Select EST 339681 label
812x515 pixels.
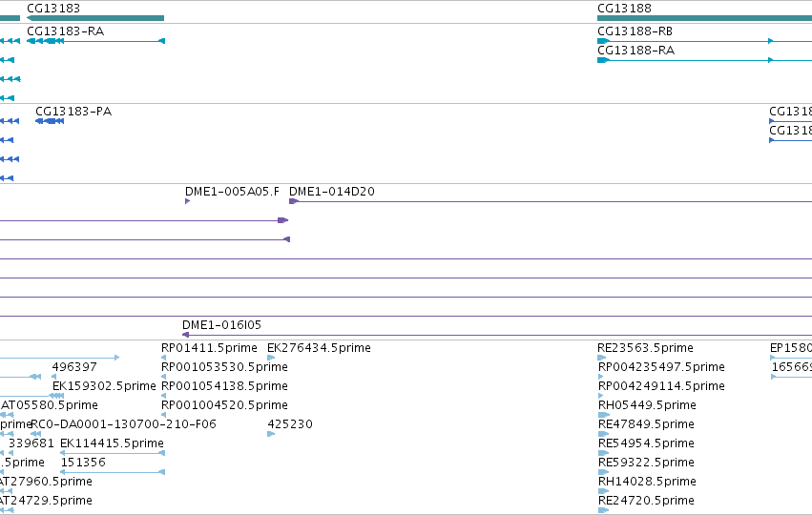[x=31, y=443]
